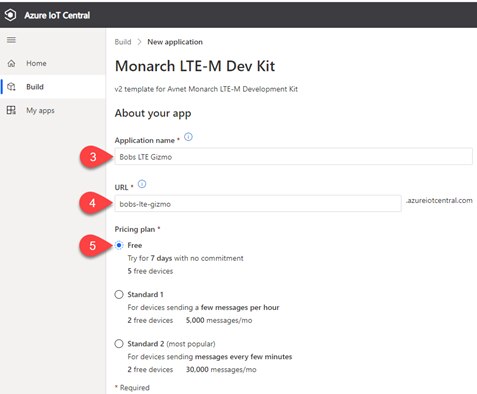The width and height of the screenshot is (477, 394).
Task: Select the Standard 1 pricing plan
Action: [x=119, y=295]
